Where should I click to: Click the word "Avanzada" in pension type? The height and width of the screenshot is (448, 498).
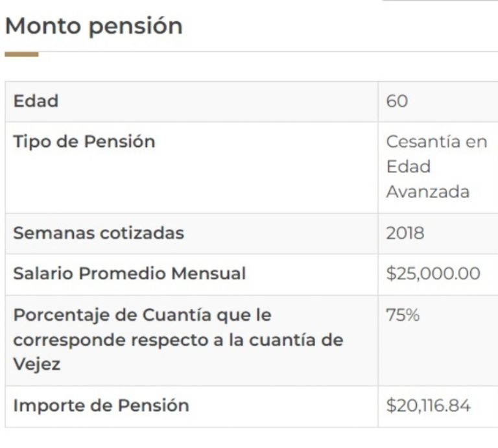click(428, 192)
